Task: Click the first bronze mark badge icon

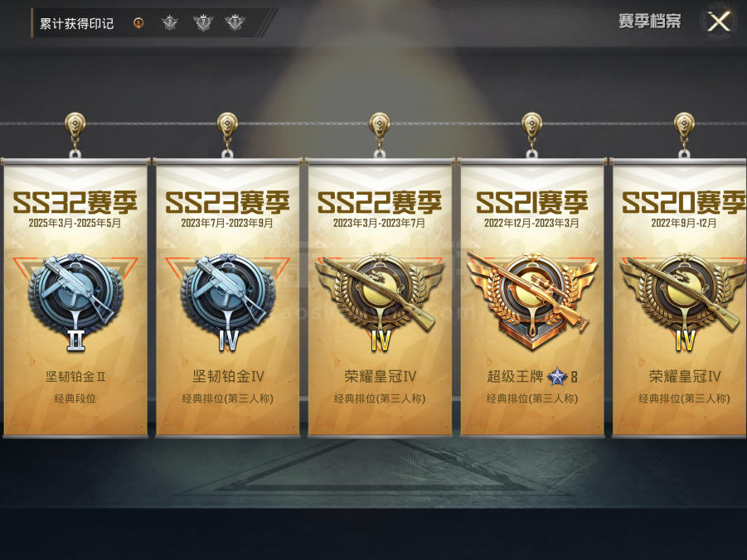Action: point(138,22)
